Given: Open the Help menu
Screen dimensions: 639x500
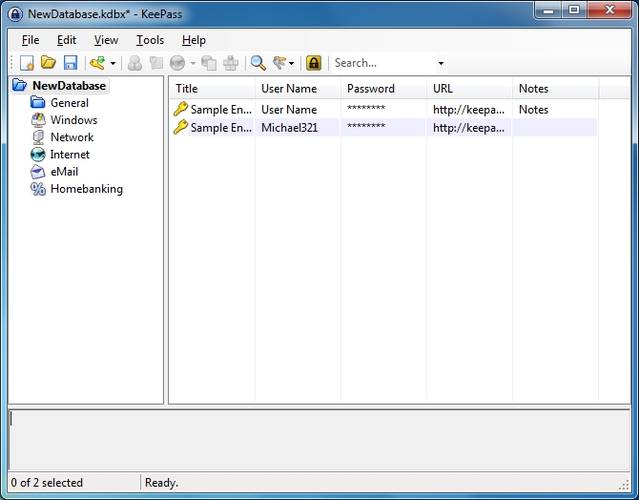Looking at the screenshot, I should 194,40.
